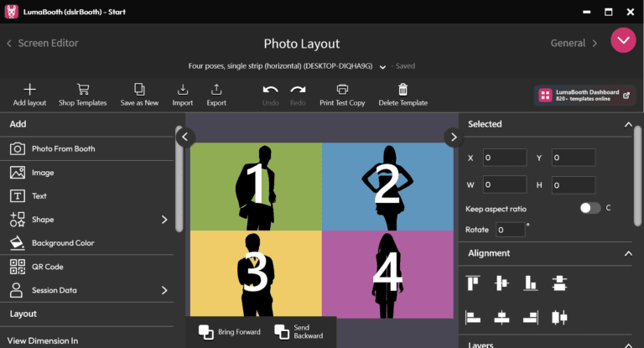Align vertical centers icon in first row
The height and width of the screenshot is (348, 644).
501,283
